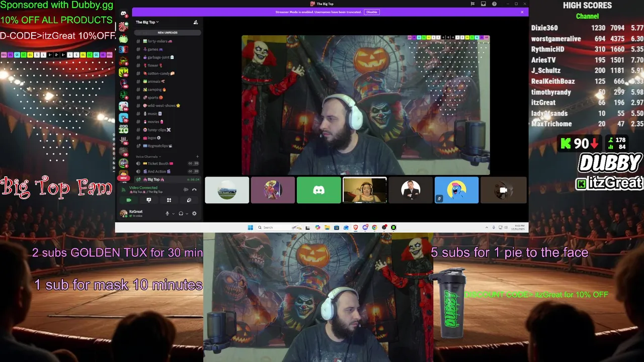Open the games text channel
Image resolution: width=644 pixels, height=362 pixels.
tap(167, 49)
